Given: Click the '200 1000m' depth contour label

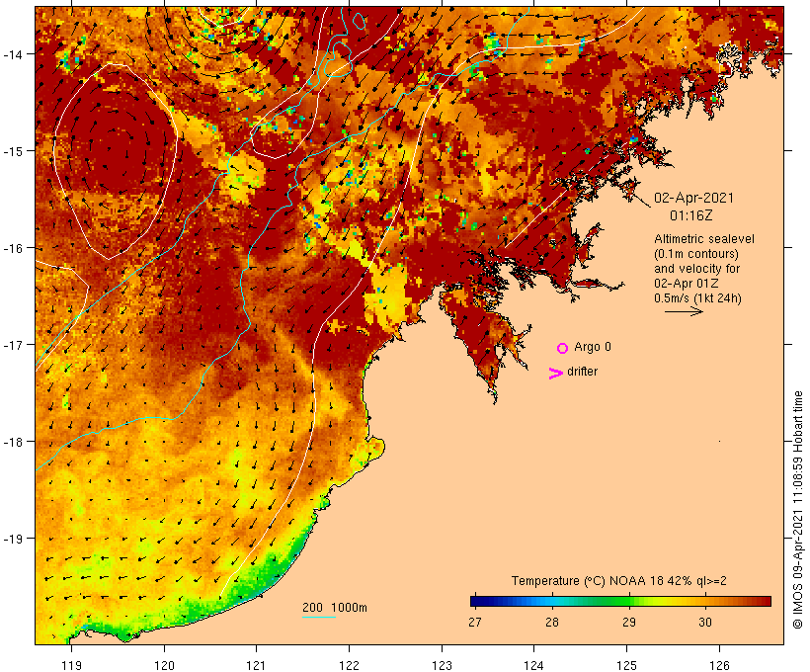Looking at the screenshot, I should (335, 608).
